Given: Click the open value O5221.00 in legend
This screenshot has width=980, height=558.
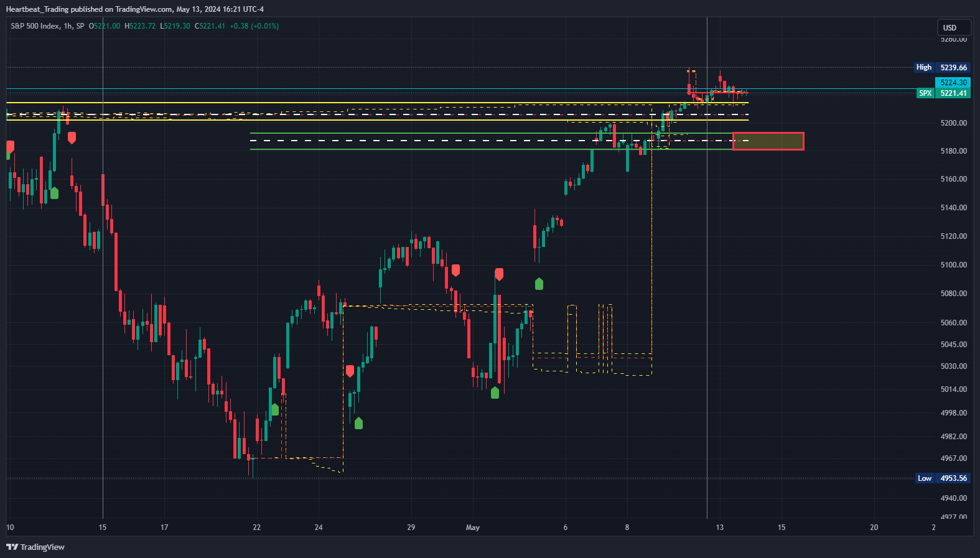Looking at the screenshot, I should coord(105,26).
